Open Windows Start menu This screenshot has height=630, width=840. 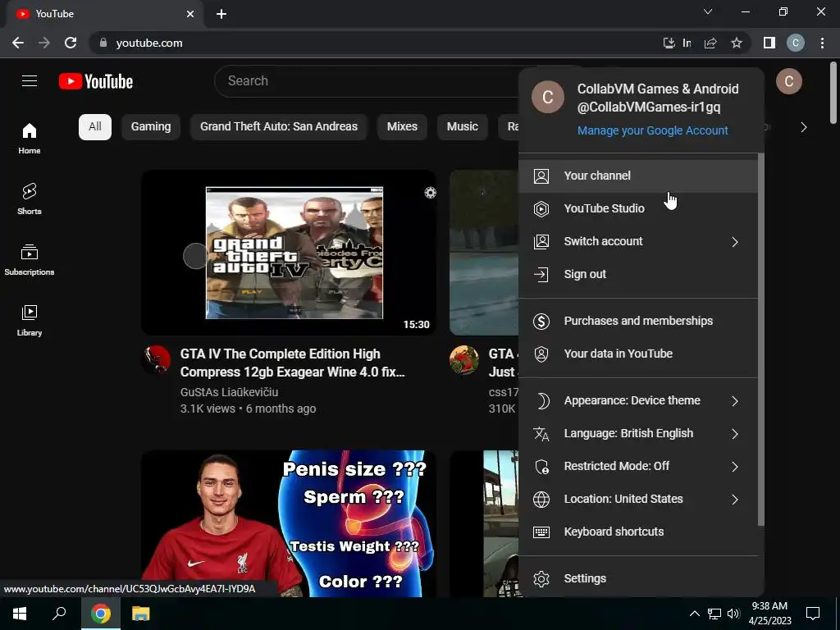pos(20,614)
